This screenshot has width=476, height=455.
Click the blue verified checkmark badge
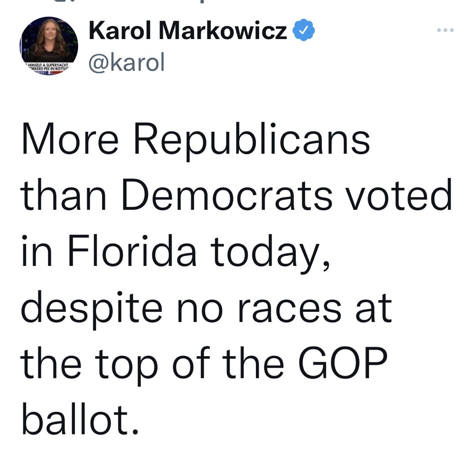pyautogui.click(x=304, y=31)
